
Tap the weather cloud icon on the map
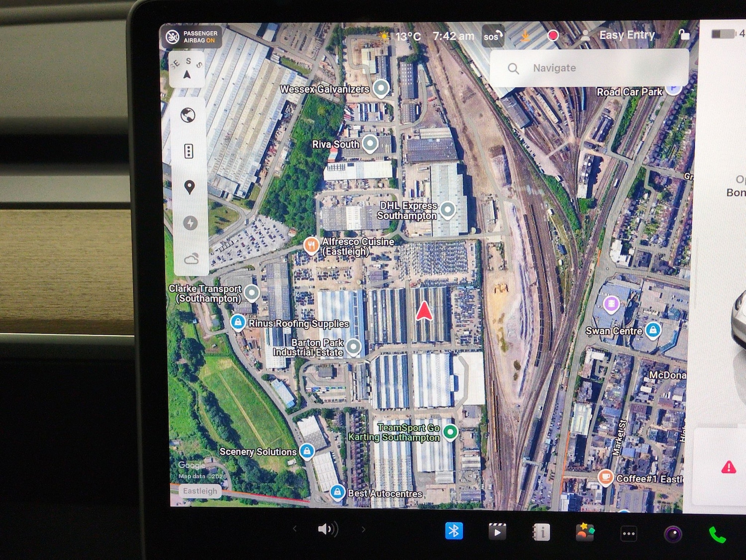(191, 259)
